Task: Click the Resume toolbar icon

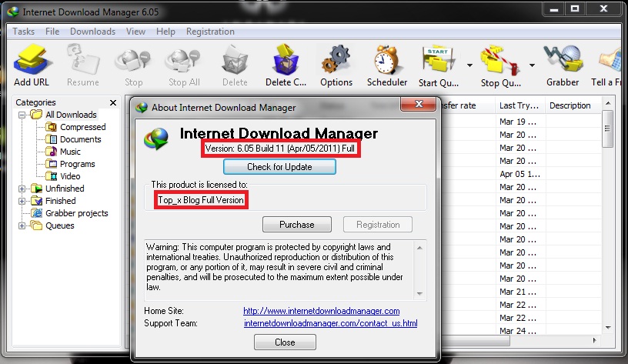Action: 83,65
